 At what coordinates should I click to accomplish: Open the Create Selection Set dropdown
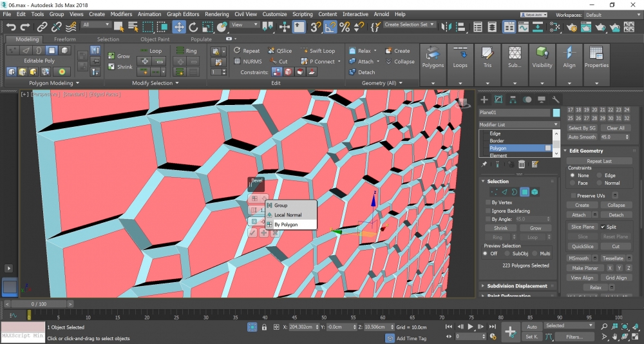point(410,24)
